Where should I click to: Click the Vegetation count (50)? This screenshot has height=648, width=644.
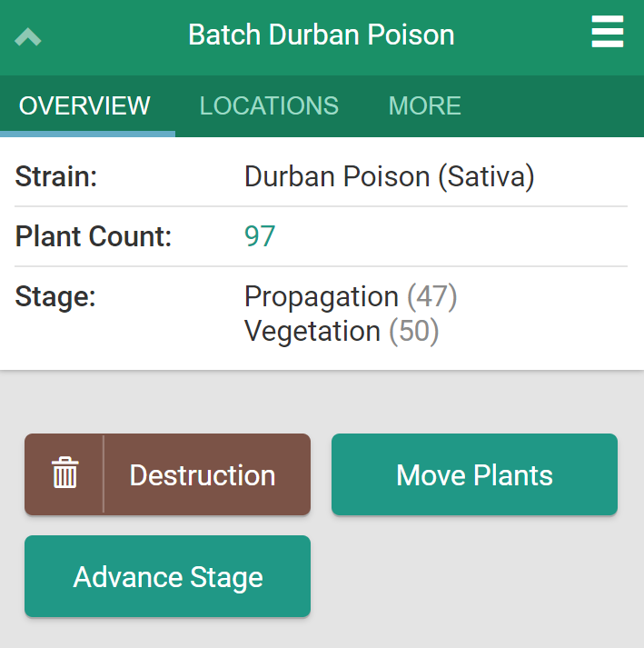(414, 331)
